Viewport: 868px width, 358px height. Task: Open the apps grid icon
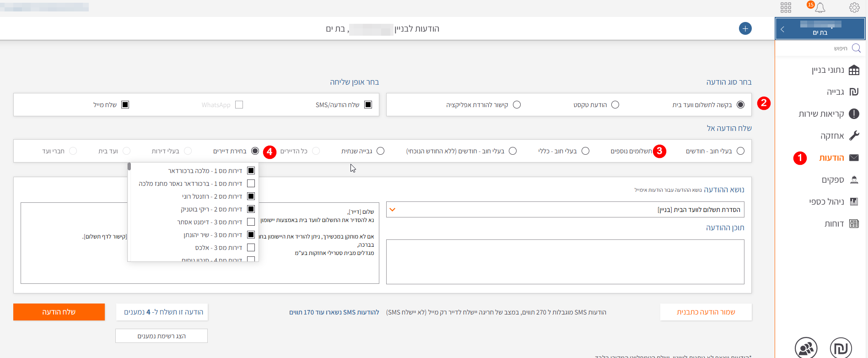(786, 8)
